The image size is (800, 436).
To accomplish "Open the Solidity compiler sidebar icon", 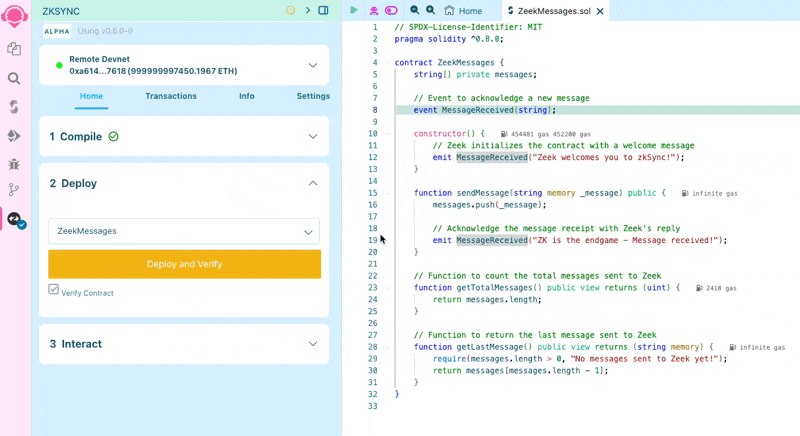I will (x=14, y=107).
